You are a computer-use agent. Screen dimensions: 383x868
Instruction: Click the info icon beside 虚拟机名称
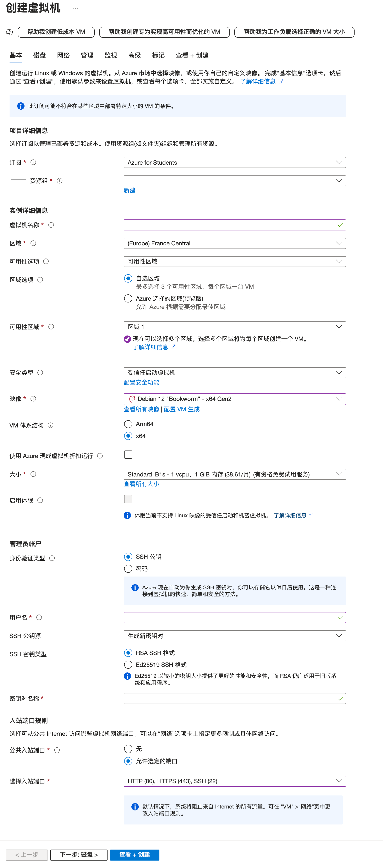click(x=51, y=225)
